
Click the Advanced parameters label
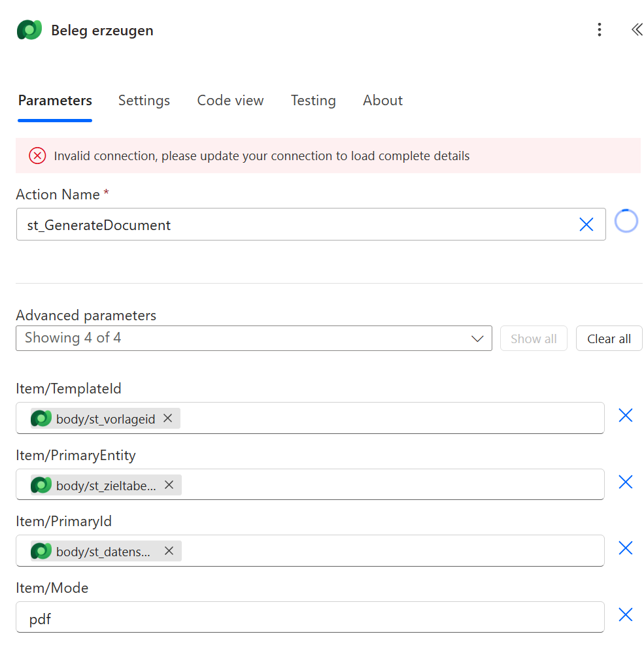86,316
